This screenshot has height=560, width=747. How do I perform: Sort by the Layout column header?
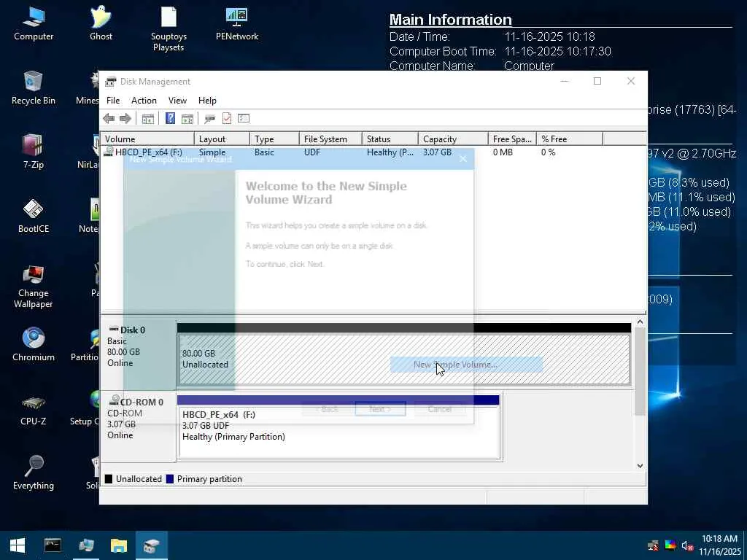coord(222,139)
